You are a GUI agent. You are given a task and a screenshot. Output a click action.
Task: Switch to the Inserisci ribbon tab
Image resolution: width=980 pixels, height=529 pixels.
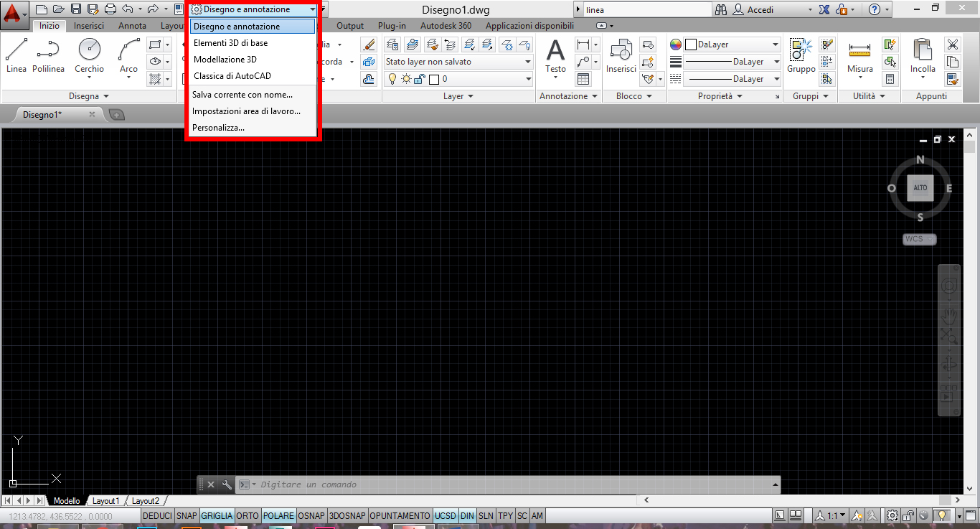(x=89, y=26)
